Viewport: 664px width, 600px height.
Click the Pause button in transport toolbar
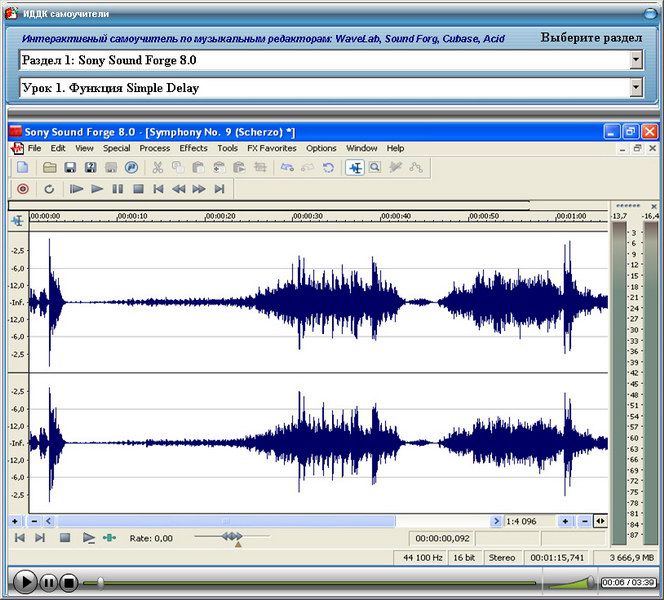[x=117, y=188]
